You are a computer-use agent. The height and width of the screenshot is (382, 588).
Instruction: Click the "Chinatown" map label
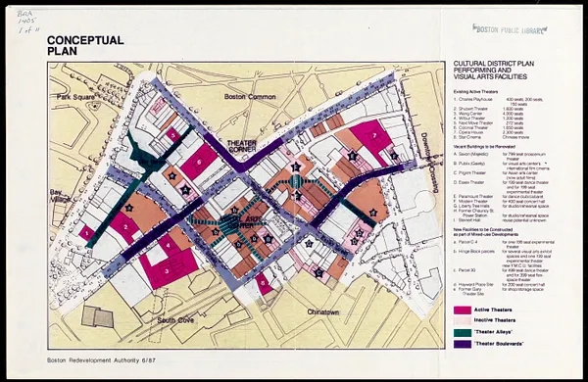tap(322, 311)
